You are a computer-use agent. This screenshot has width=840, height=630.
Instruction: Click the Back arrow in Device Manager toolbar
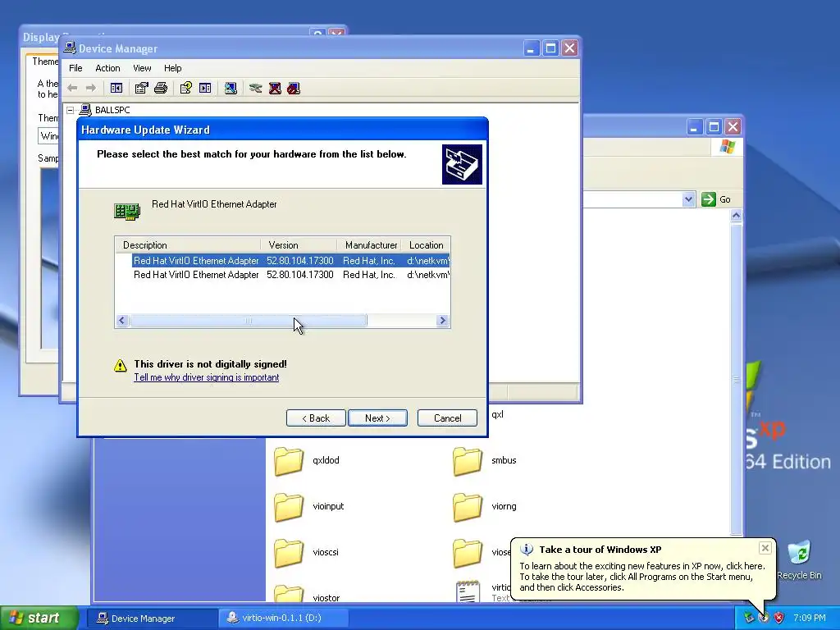72,88
